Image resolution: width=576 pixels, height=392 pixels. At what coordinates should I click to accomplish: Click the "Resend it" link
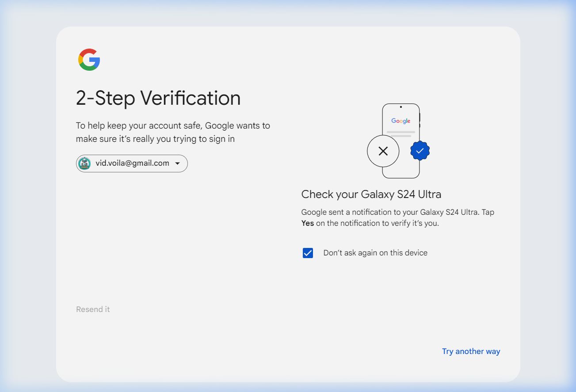click(x=93, y=309)
